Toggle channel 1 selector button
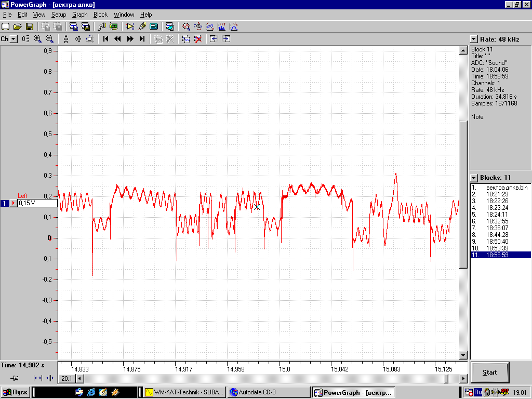 point(4,203)
